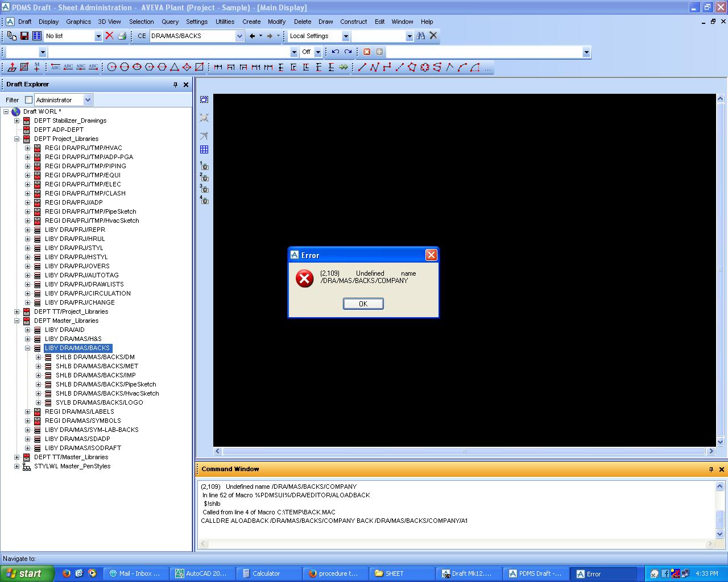Open the SHEET folder taskbar button
Viewport: 728px width, 582px height.
401,573
